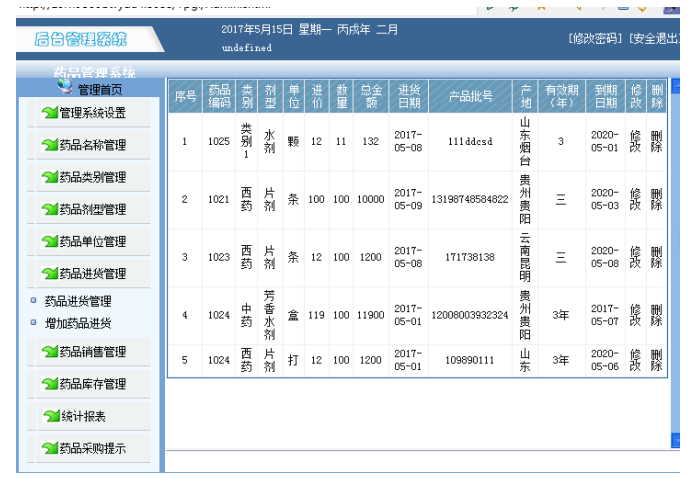Click total amount cell 11900
695x478 pixels.
point(371,315)
